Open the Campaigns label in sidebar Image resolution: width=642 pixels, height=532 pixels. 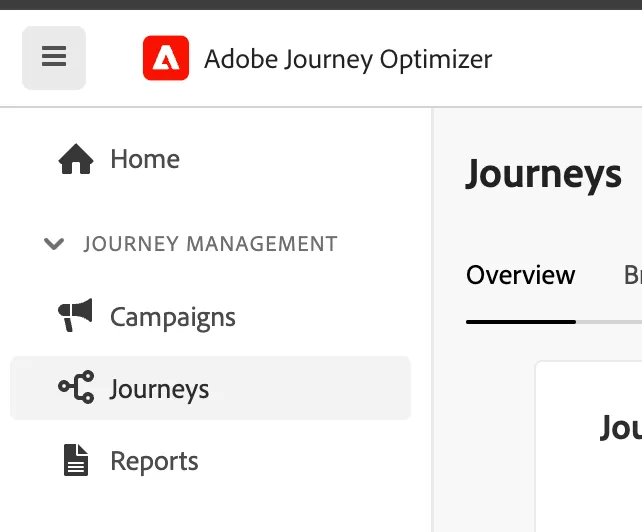173,317
